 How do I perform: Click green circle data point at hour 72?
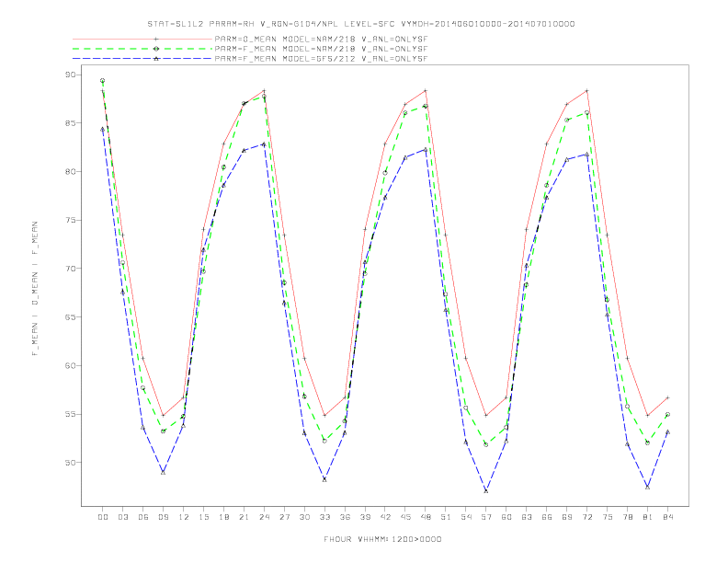pyautogui.click(x=586, y=112)
